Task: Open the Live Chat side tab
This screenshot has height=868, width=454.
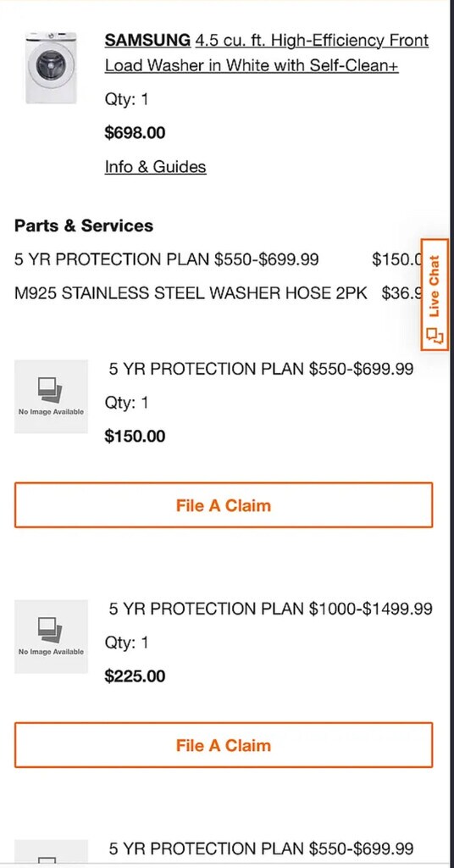Action: (x=435, y=294)
